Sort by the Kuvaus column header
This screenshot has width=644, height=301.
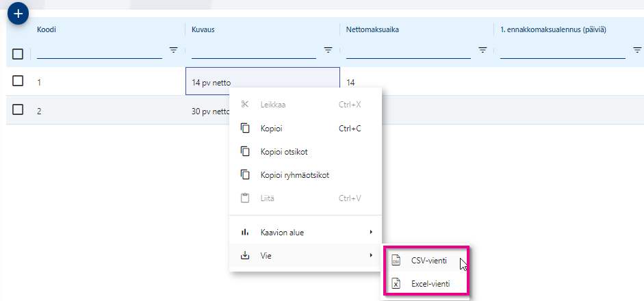coord(204,29)
